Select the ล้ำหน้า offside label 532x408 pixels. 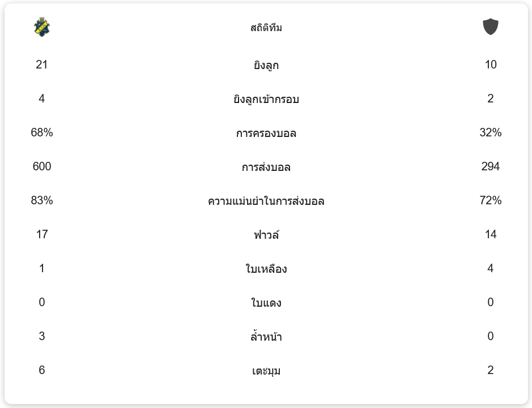tap(266, 337)
